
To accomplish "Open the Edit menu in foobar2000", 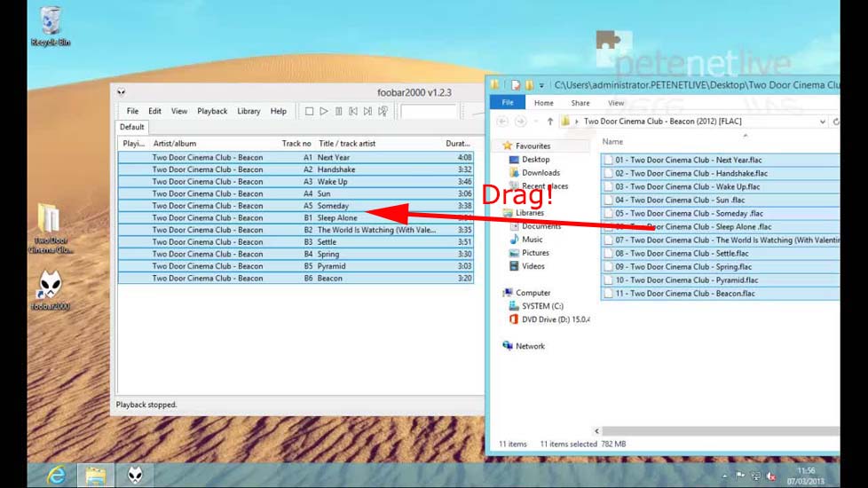I will coord(154,111).
